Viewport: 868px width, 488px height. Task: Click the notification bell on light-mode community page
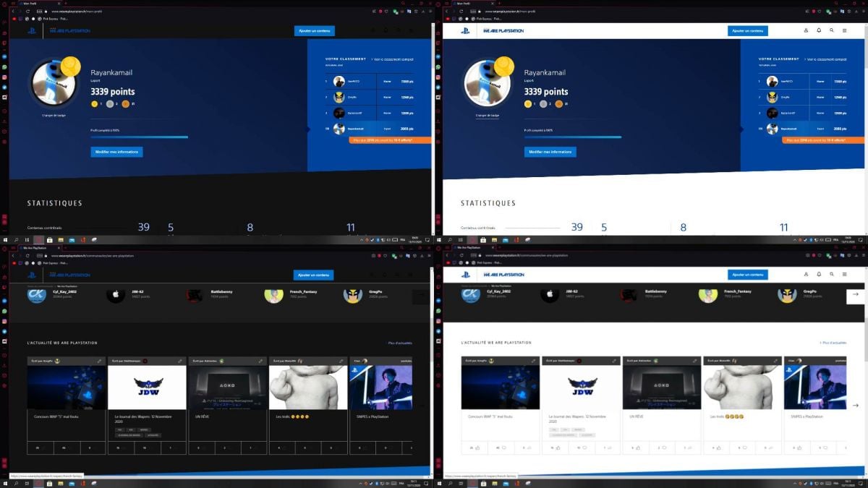click(819, 275)
